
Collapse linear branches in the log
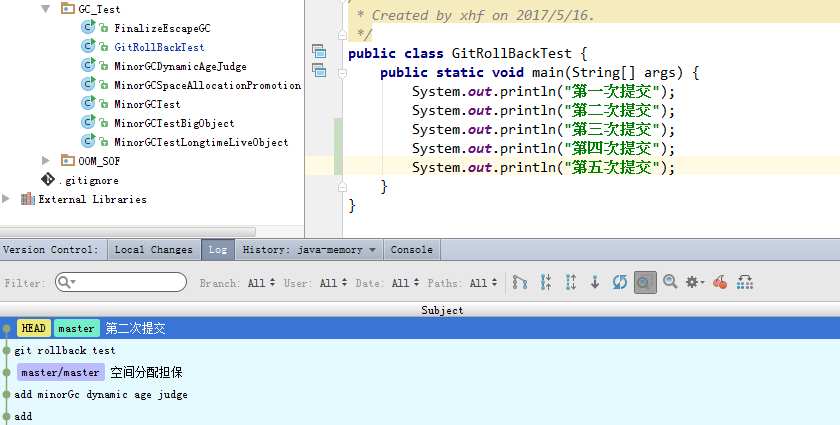(545, 282)
